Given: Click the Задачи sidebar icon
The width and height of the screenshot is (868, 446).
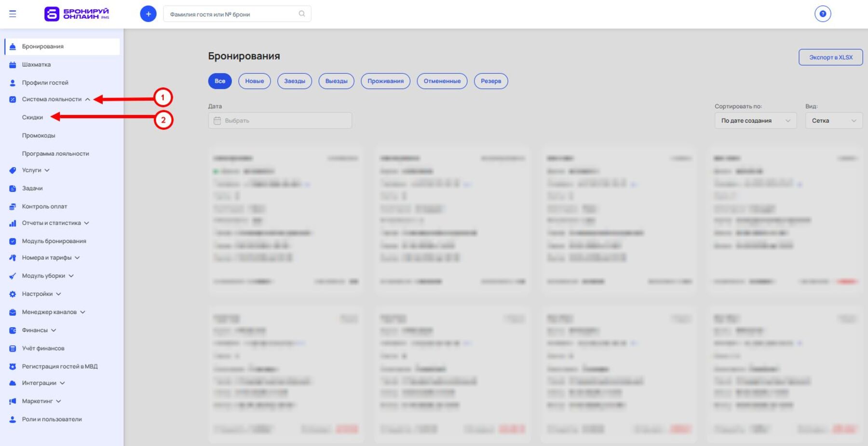Looking at the screenshot, I should click(13, 189).
